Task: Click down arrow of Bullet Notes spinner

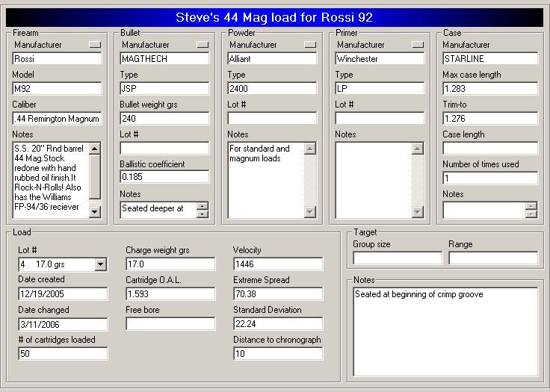Action: [203, 214]
